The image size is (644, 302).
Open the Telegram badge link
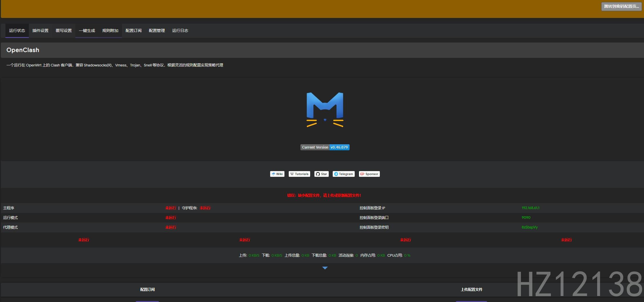[344, 174]
